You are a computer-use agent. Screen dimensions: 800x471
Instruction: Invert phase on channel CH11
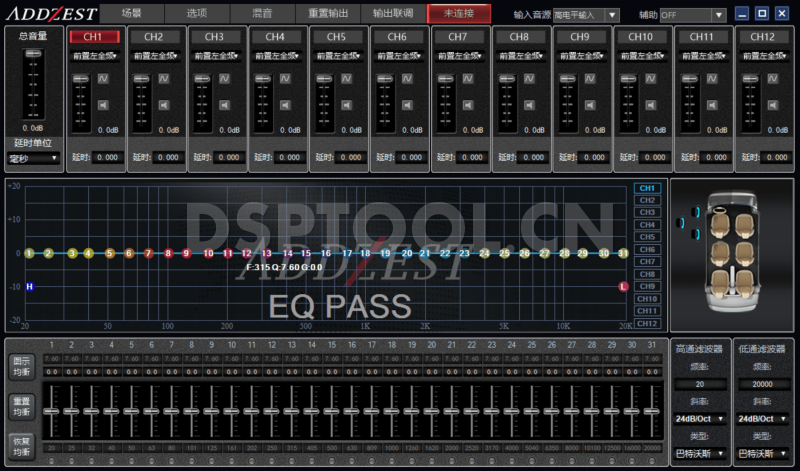[712, 79]
